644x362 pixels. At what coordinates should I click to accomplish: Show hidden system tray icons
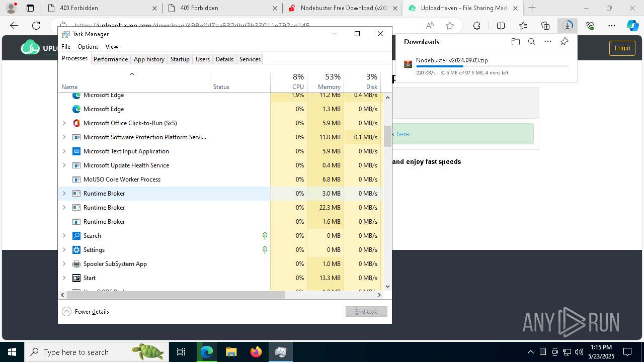tap(530, 352)
